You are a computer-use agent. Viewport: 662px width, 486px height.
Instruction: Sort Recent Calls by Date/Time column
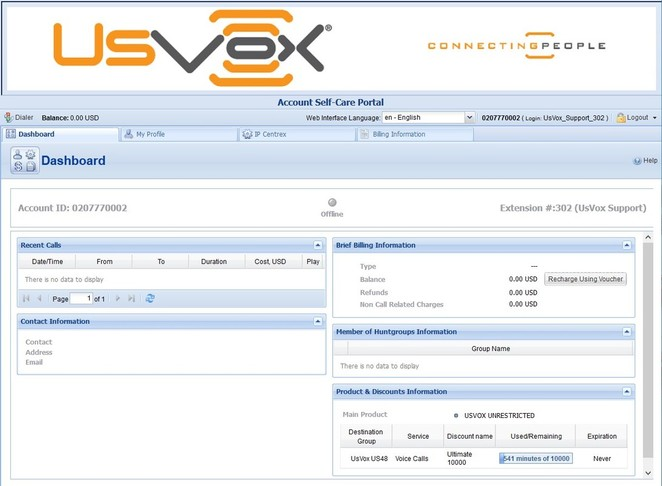47,262
